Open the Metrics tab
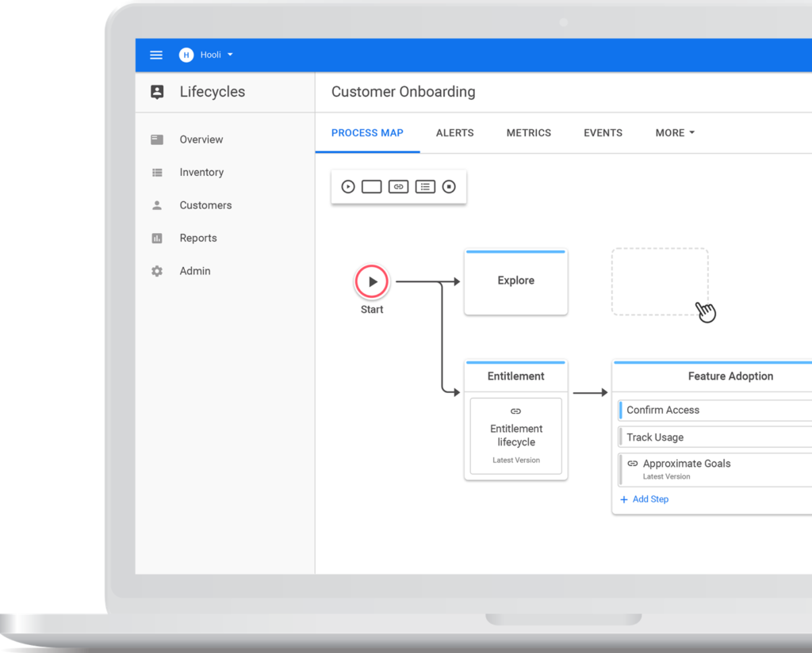 coord(529,133)
